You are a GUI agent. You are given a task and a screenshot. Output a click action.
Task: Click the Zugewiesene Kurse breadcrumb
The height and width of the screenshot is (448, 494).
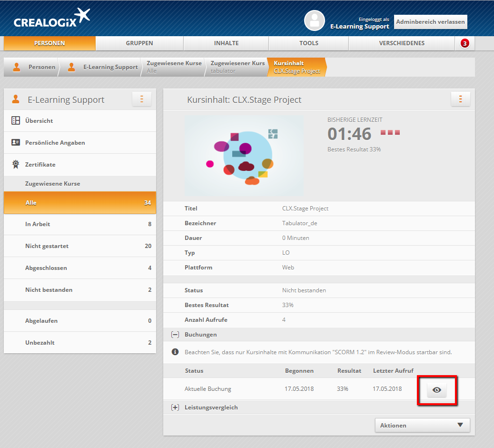(x=174, y=67)
